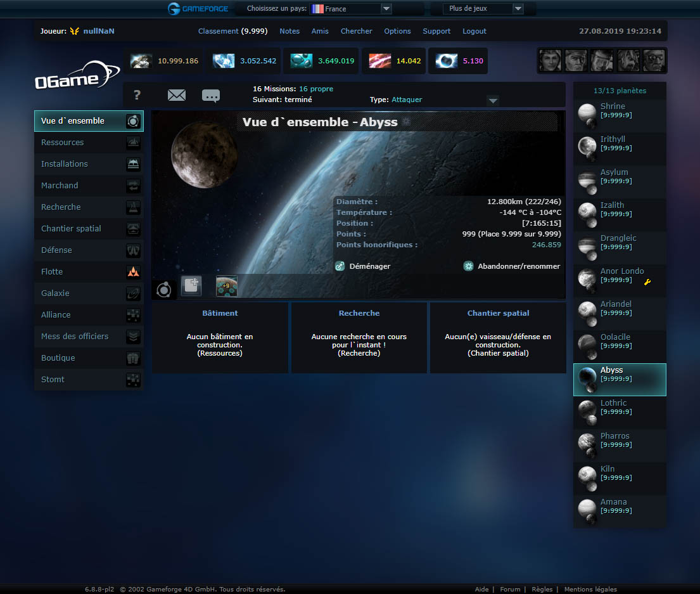
Task: Open the Options menu
Action: pyautogui.click(x=397, y=31)
